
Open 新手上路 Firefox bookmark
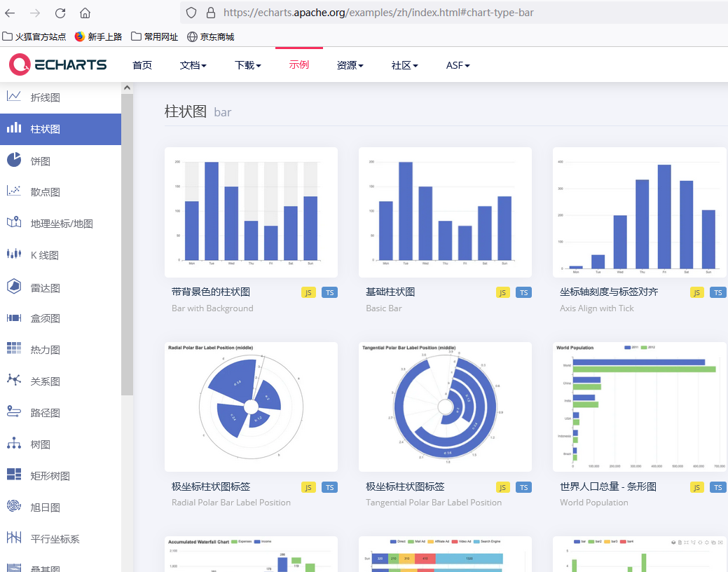98,36
